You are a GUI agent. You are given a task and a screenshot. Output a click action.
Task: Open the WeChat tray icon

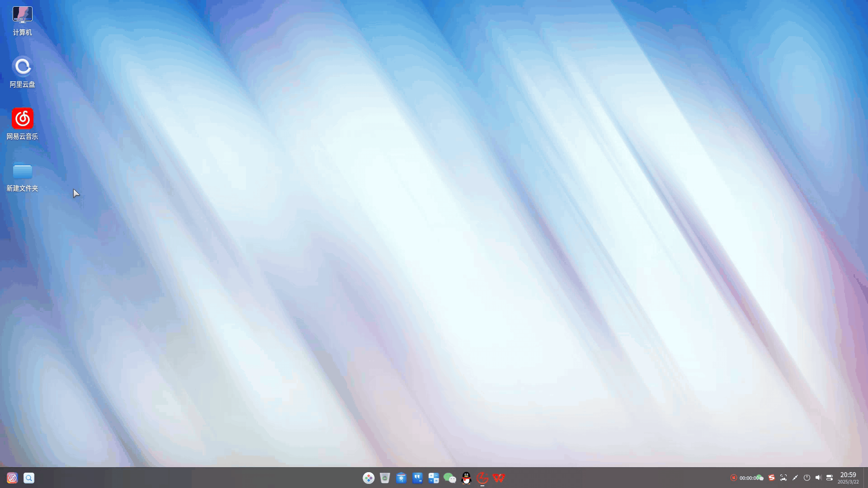pyautogui.click(x=760, y=478)
